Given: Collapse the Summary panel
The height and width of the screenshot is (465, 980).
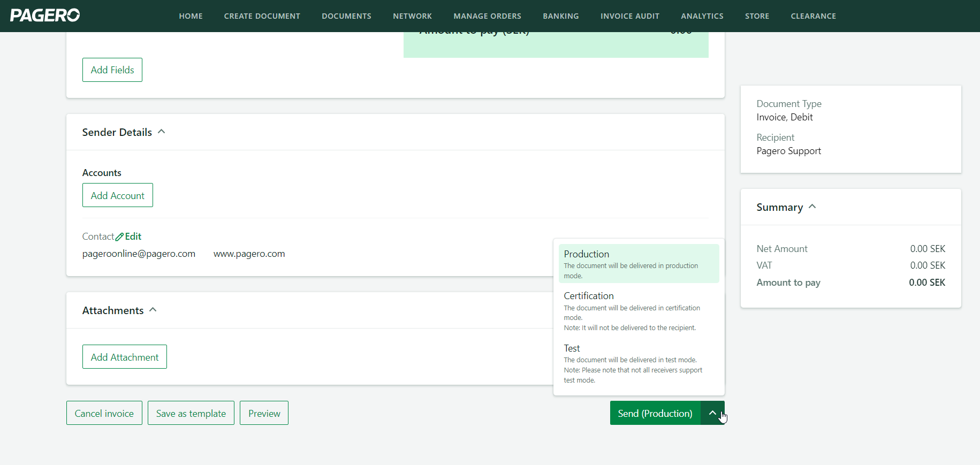Looking at the screenshot, I should click(812, 207).
